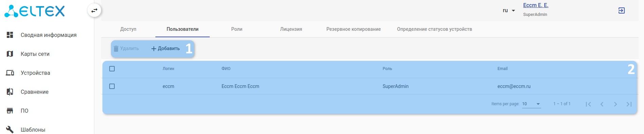Open Устройства devices icon in sidebar
Viewport: 644px width, 134px height.
[x=10, y=73]
